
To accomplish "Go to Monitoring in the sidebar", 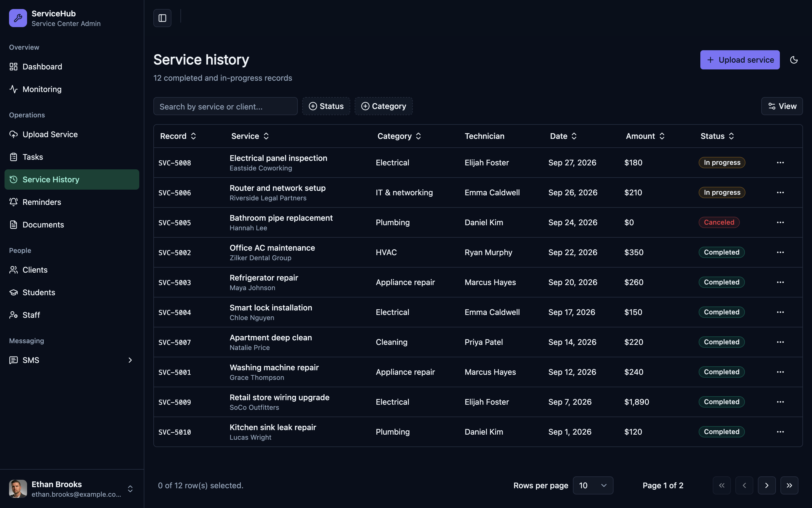I will [x=72, y=89].
